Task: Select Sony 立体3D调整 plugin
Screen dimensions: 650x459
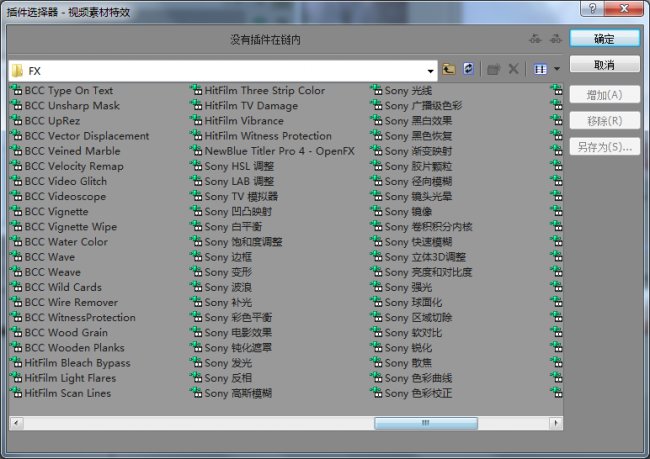Action: tap(418, 257)
